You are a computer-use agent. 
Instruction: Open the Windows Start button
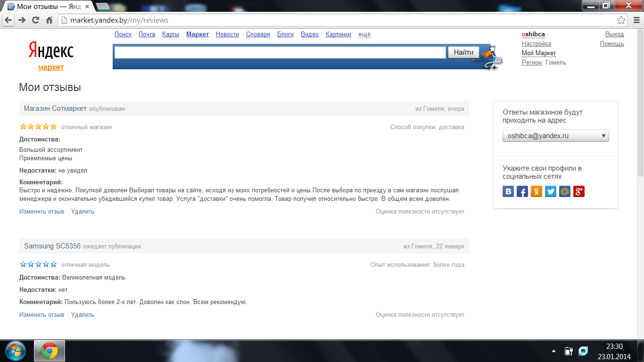(x=15, y=351)
